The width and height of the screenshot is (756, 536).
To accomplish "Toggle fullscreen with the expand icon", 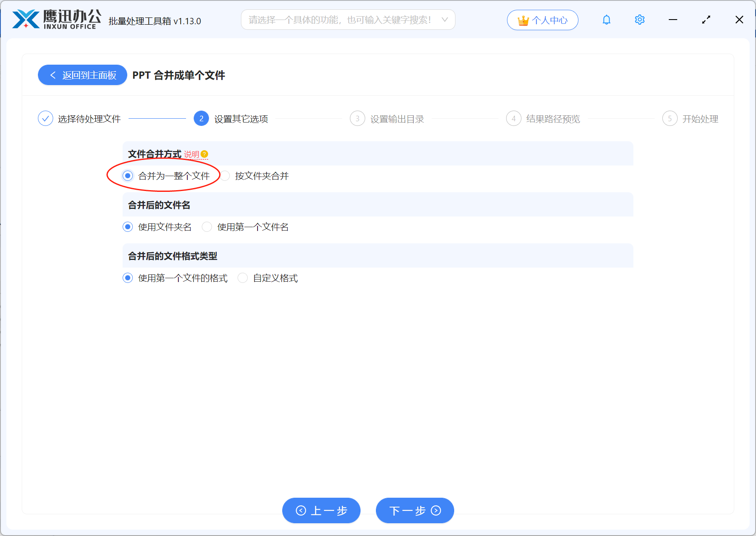I will (706, 20).
